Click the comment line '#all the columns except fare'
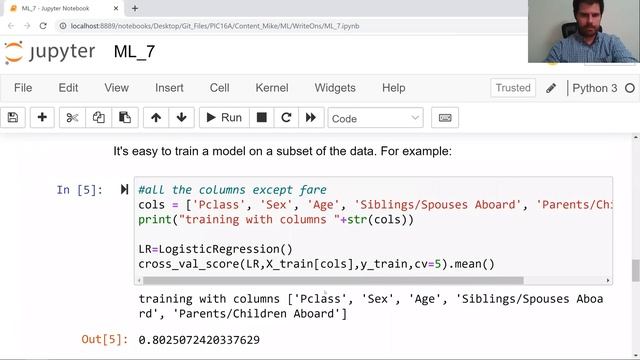 (232, 190)
